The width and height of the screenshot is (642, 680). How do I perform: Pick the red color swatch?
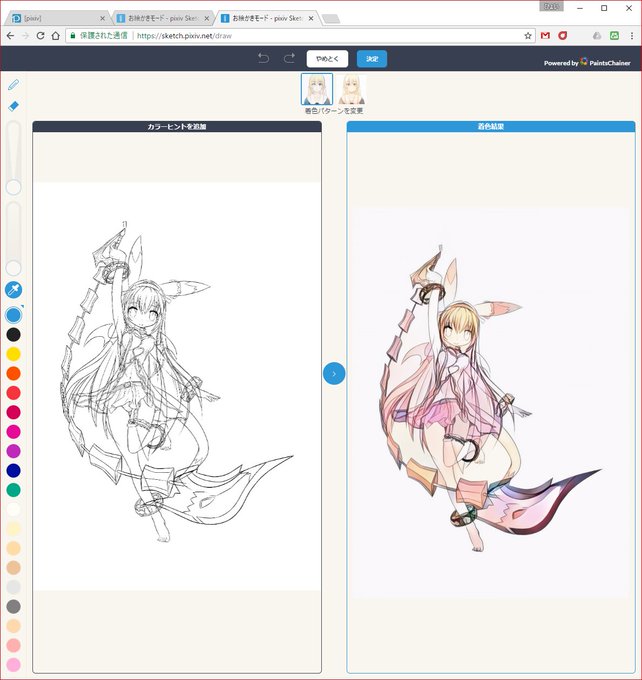click(13, 393)
